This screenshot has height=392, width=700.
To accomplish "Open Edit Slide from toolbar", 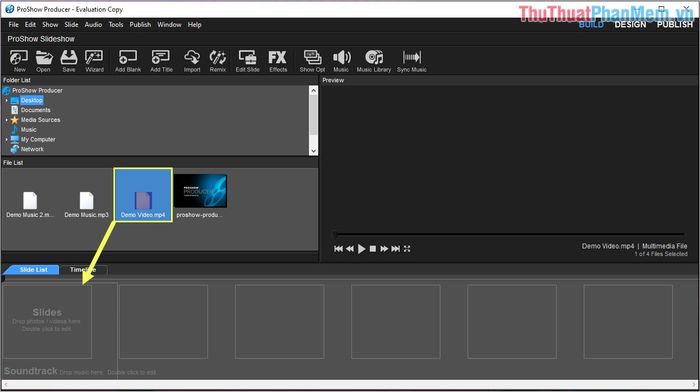I will click(247, 61).
